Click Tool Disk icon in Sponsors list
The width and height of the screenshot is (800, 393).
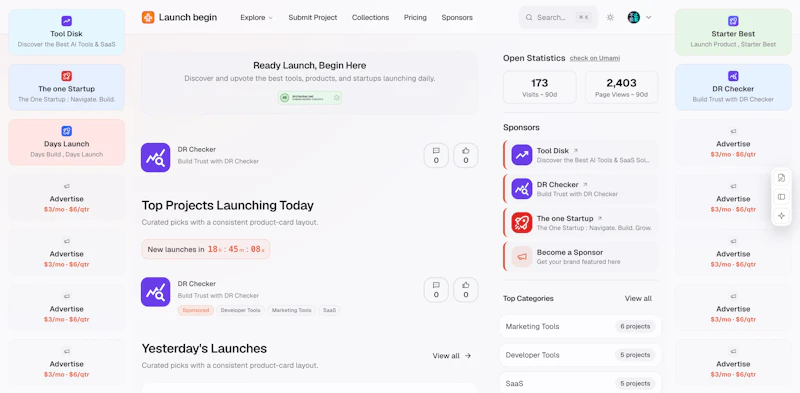click(x=521, y=155)
